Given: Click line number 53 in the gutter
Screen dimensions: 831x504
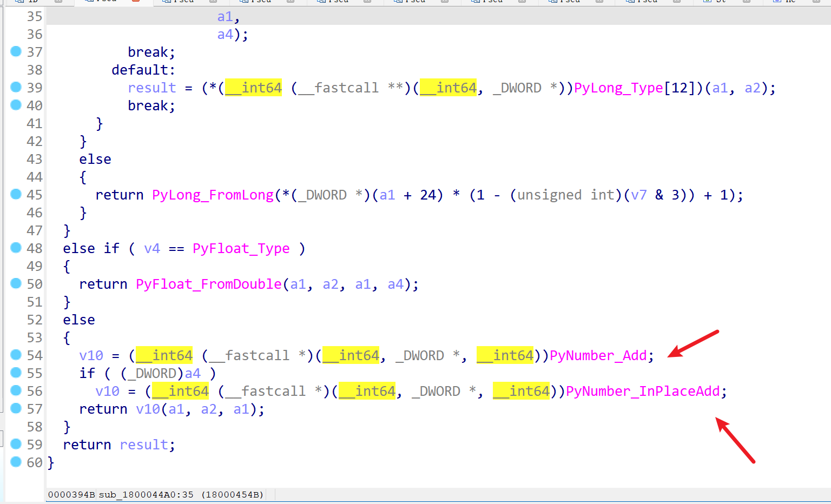Looking at the screenshot, I should tap(34, 337).
